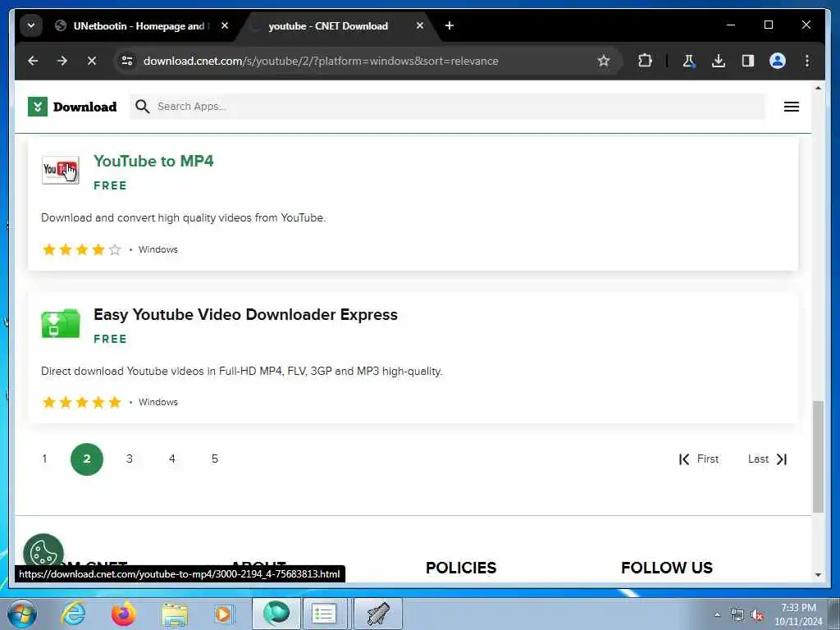
Task: Click the FREE label under YouTube to MP4
Action: click(x=110, y=186)
